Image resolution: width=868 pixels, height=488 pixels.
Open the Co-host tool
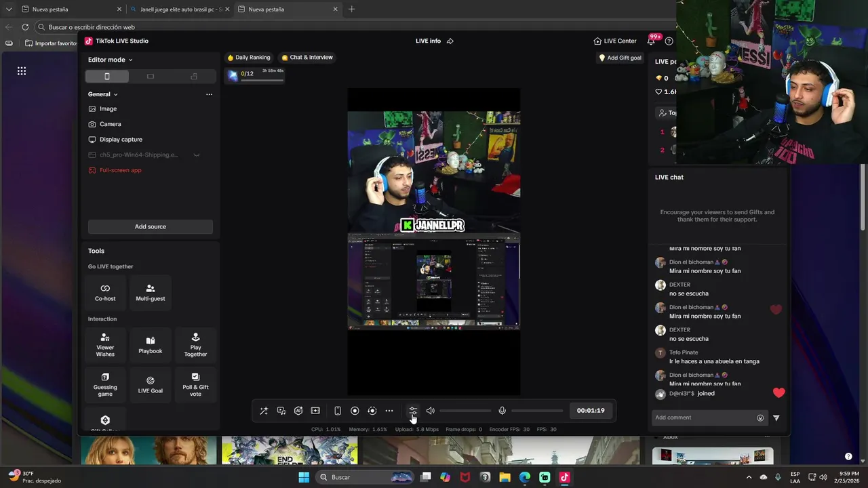(105, 293)
